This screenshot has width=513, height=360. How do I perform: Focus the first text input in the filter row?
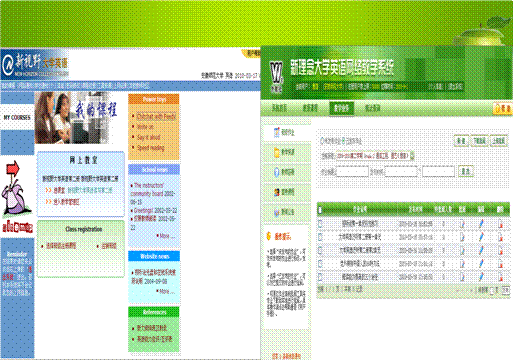point(353,172)
